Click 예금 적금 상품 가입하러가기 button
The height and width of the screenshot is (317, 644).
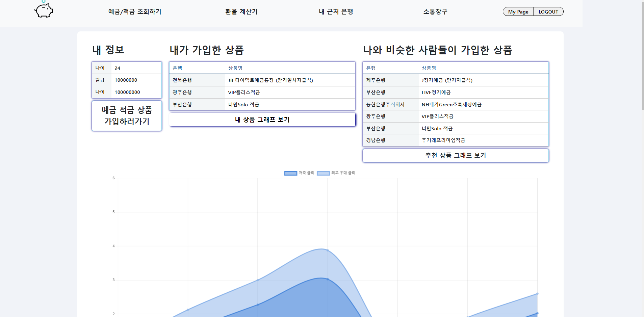[x=127, y=116]
